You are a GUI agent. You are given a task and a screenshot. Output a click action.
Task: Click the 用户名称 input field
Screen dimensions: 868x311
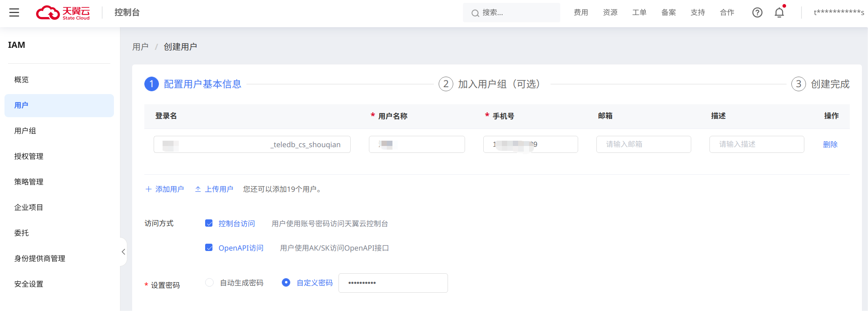pos(417,144)
